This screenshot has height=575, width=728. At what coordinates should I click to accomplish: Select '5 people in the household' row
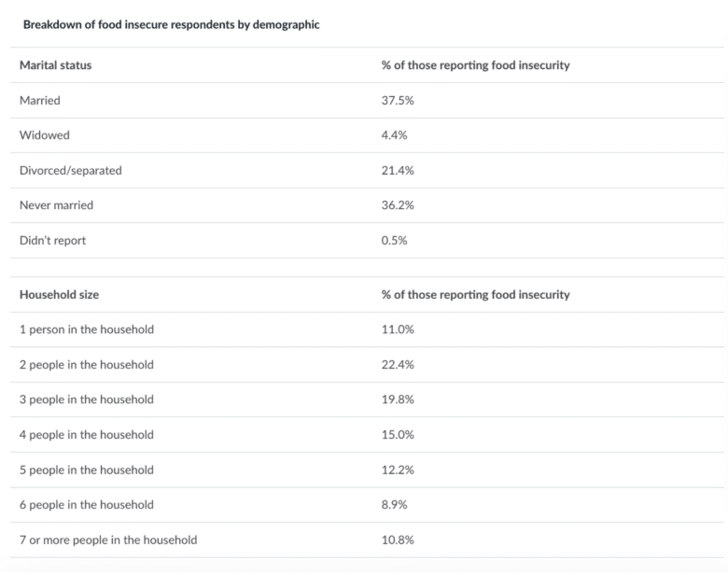87,470
